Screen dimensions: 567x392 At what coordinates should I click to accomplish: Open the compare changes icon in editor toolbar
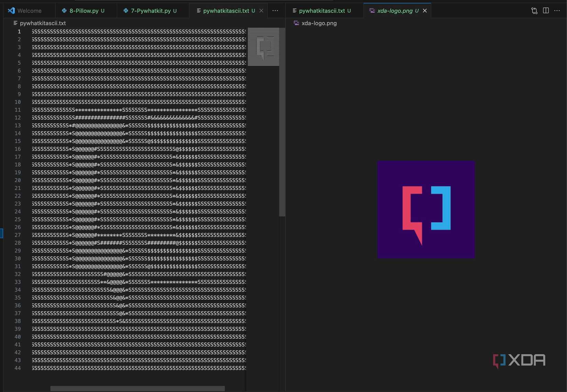click(x=534, y=11)
